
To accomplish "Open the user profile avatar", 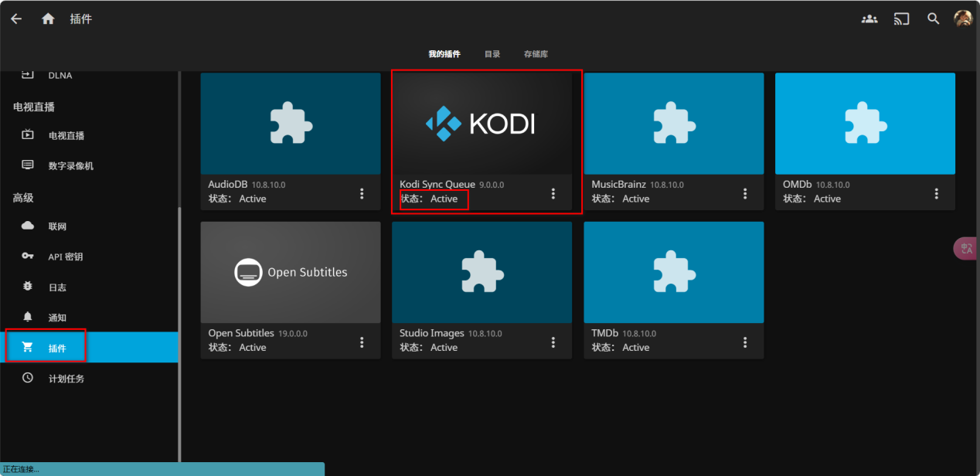I will point(963,19).
